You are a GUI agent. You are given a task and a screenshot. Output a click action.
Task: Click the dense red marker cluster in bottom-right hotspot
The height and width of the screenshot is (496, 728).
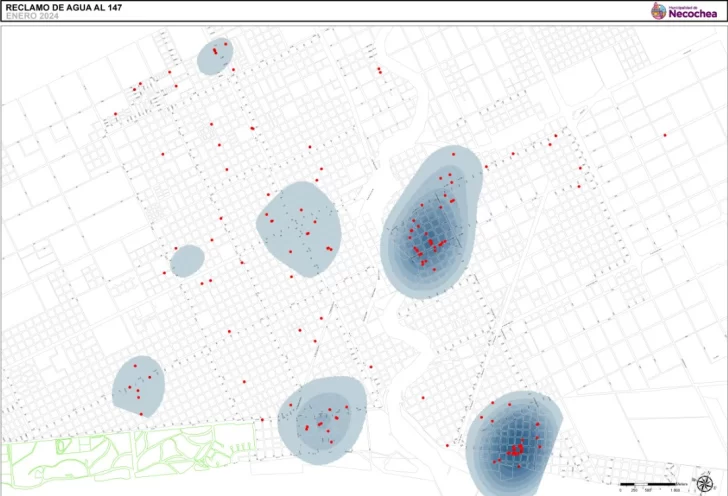click(x=517, y=453)
